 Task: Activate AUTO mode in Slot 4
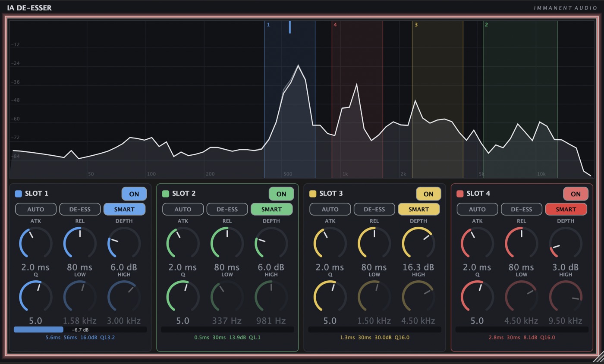pos(477,209)
